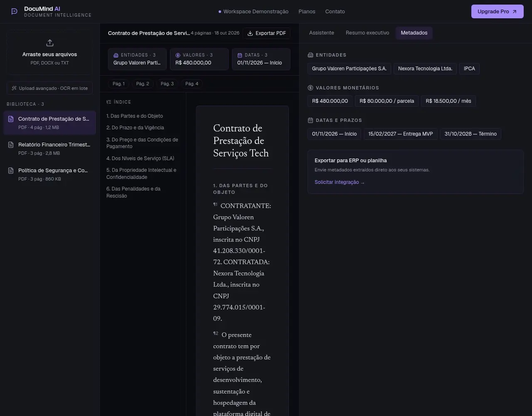This screenshot has width=532, height=416.
Task: Click the dollar icon on the Valores card
Action: [178, 55]
